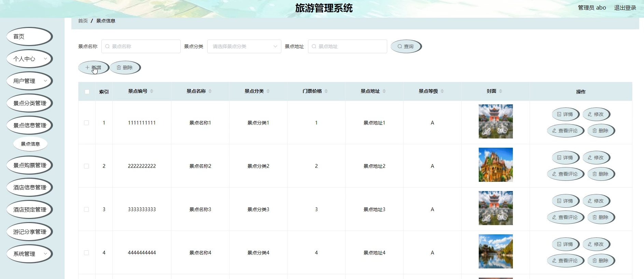Open 酒店预定管理 in sidebar
This screenshot has height=279, width=644.
pos(29,209)
